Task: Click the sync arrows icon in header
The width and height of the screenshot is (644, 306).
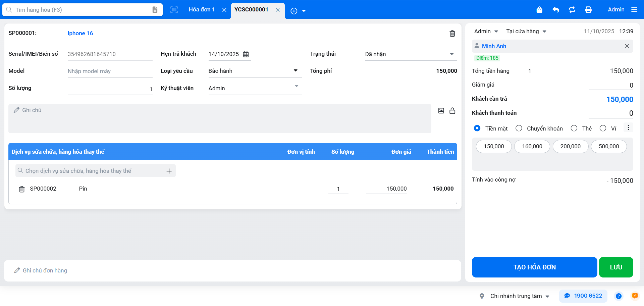Action: [x=572, y=10]
